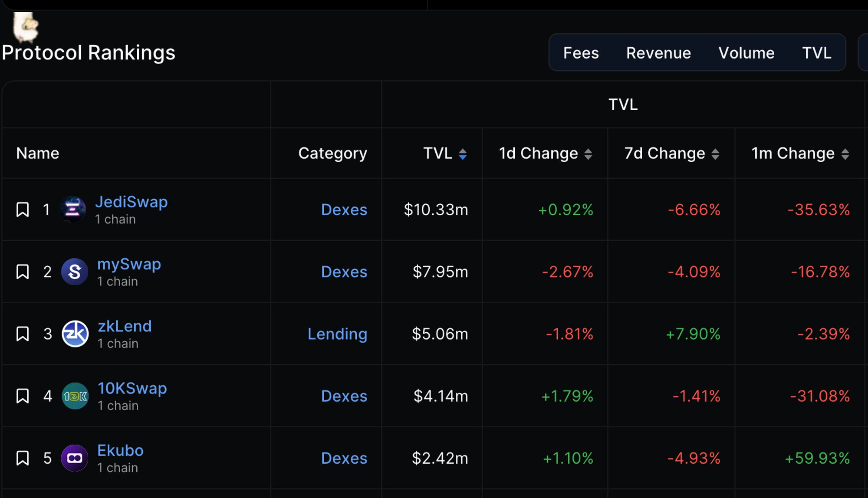Click the JediSwap protocol logo icon

coord(72,210)
